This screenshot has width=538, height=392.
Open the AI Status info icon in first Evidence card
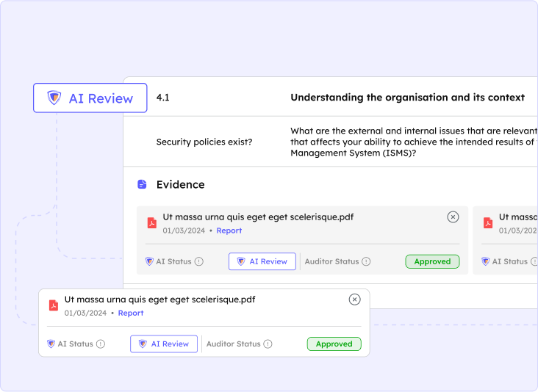coord(198,261)
